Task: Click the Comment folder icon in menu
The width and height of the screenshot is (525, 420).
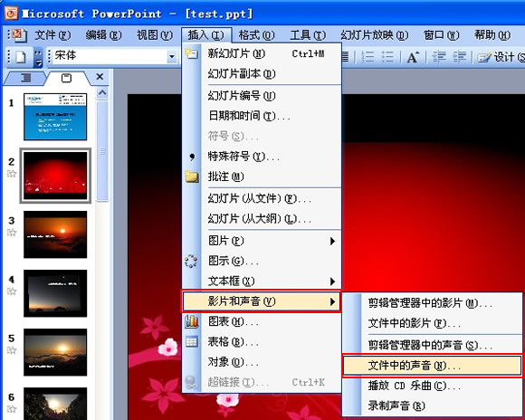Action: click(192, 177)
